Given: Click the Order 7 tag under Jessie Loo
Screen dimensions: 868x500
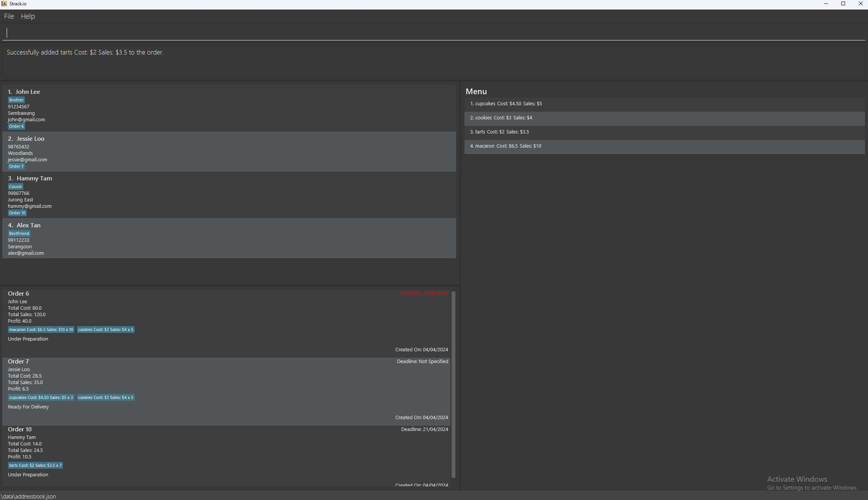Looking at the screenshot, I should pyautogui.click(x=16, y=167).
